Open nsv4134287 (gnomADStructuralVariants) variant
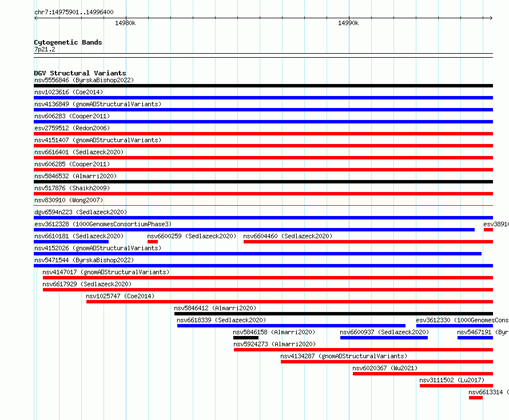509x420 pixels. tap(344, 356)
